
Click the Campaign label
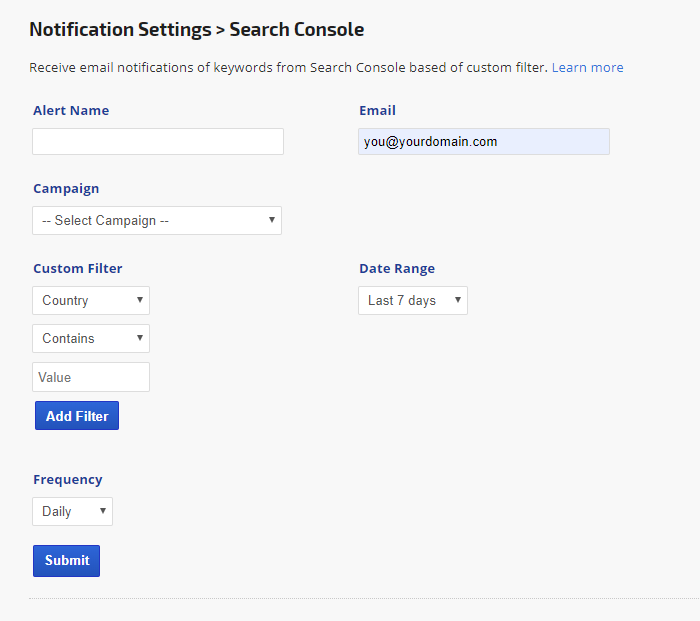pyautogui.click(x=66, y=188)
